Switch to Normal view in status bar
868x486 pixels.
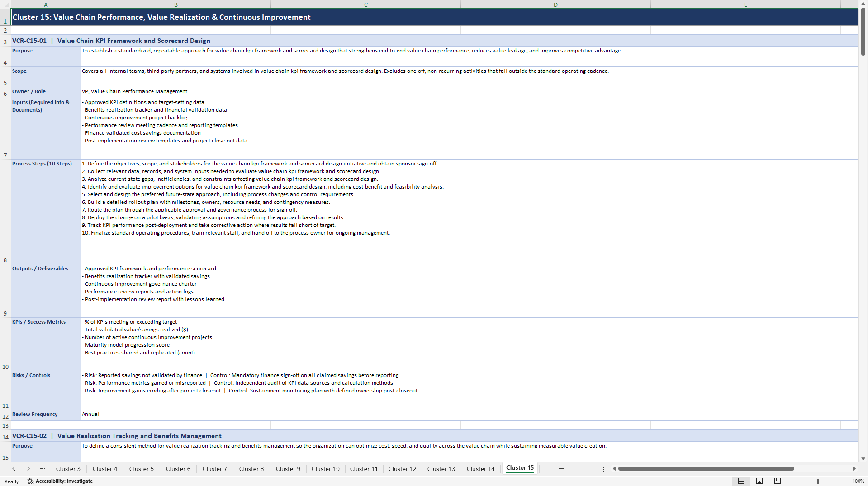point(741,481)
